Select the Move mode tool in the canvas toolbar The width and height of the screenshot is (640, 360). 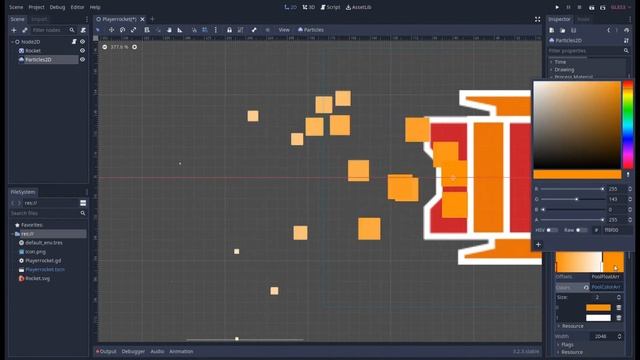[x=111, y=30]
